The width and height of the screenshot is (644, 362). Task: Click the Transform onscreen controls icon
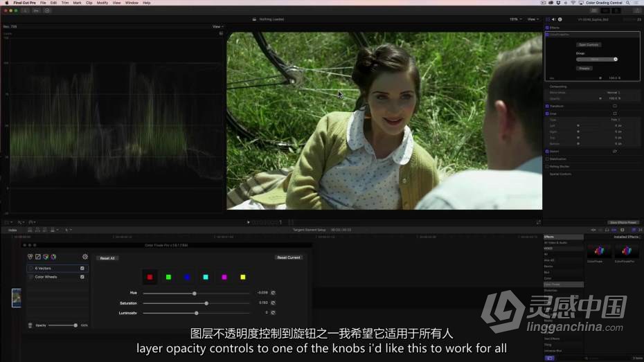(x=615, y=107)
